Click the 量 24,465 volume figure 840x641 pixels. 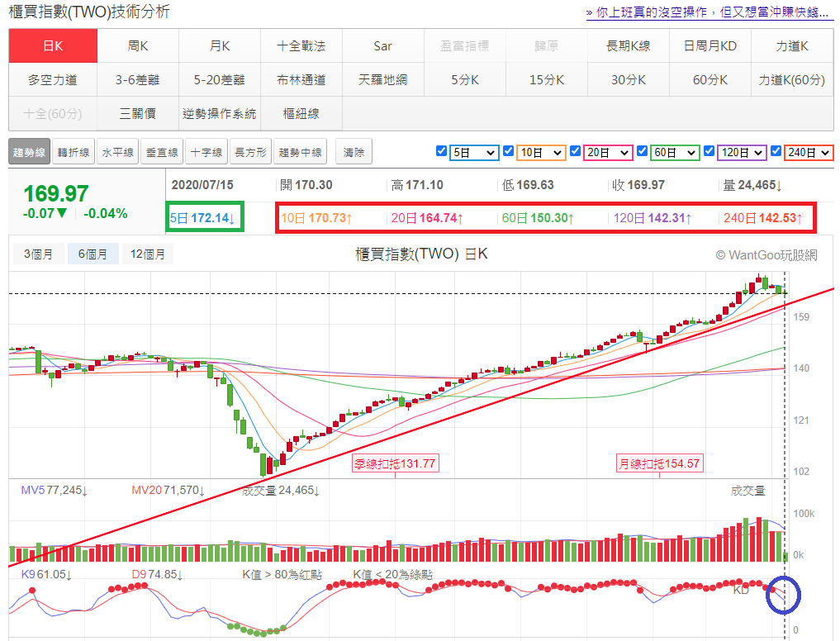[752, 185]
